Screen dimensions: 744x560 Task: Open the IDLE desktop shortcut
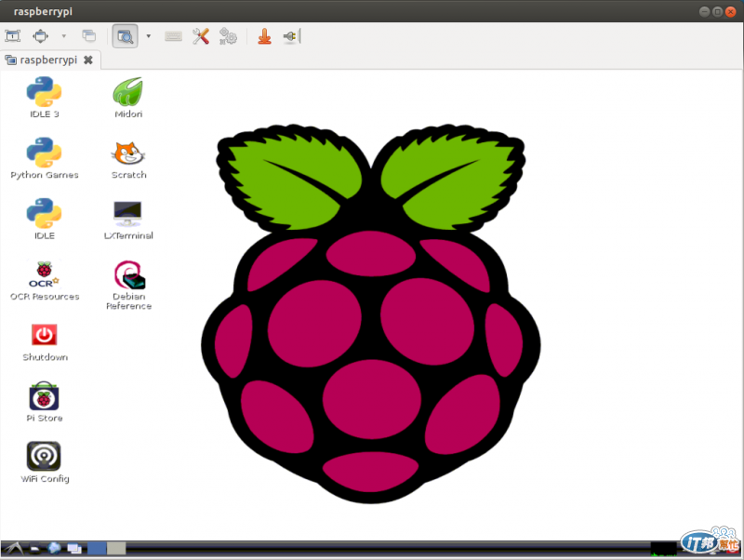pyautogui.click(x=44, y=219)
